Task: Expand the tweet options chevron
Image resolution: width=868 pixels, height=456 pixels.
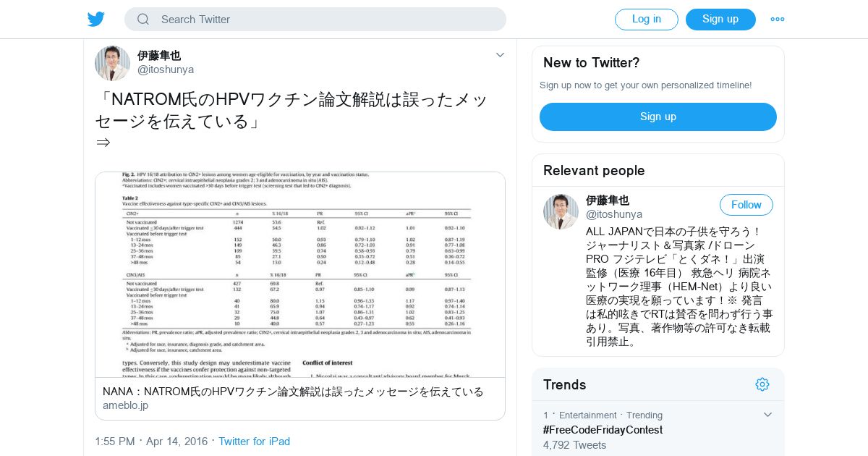Action: coord(500,55)
